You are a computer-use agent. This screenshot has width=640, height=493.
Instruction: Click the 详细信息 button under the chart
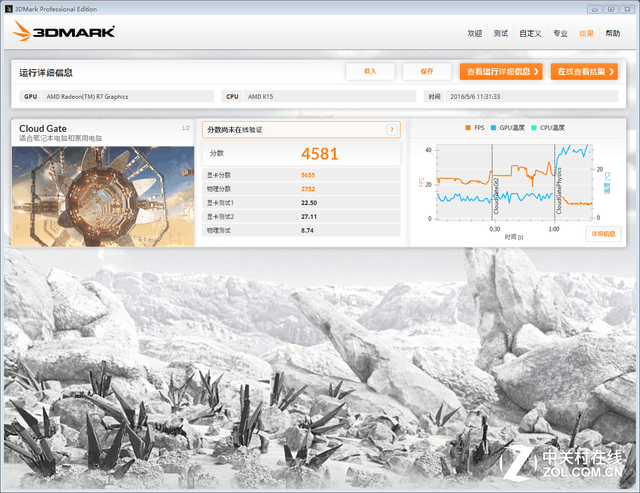(x=603, y=234)
